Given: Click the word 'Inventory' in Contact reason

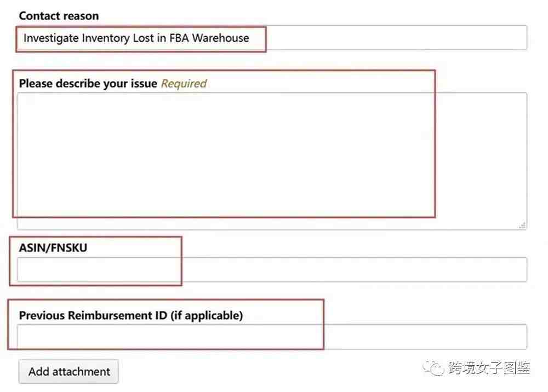Looking at the screenshot, I should (106, 38).
